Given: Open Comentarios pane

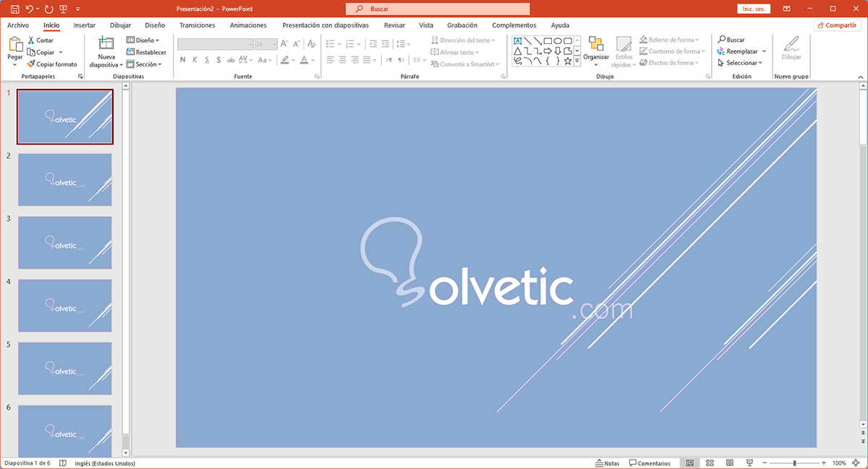Looking at the screenshot, I should pos(650,463).
